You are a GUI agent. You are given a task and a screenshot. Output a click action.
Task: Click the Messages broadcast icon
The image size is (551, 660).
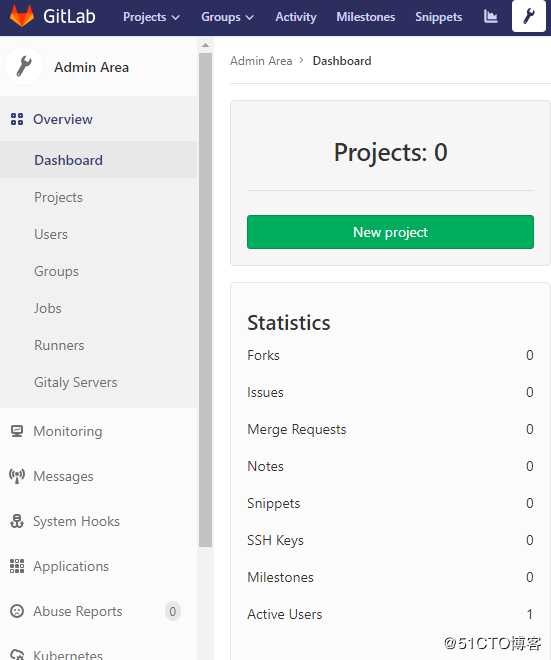17,476
